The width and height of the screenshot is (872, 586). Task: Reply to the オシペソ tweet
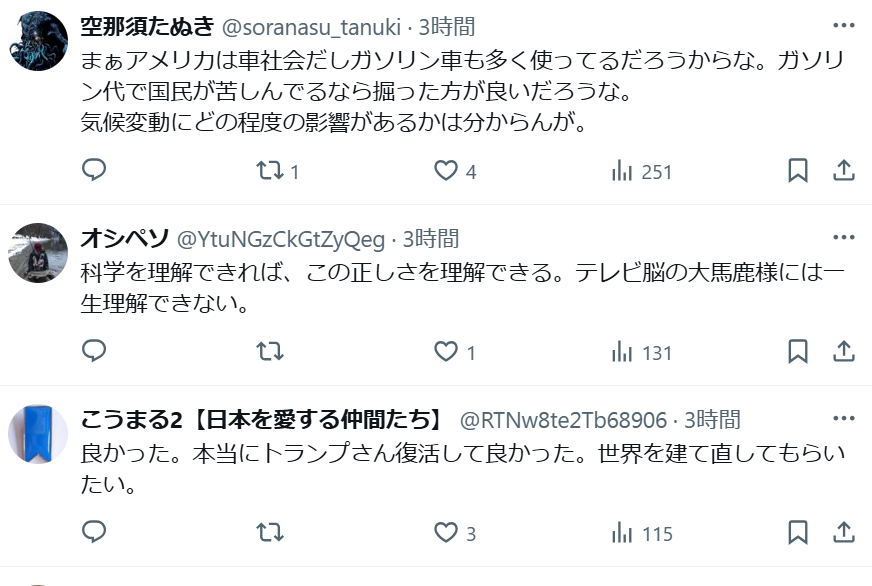click(94, 351)
